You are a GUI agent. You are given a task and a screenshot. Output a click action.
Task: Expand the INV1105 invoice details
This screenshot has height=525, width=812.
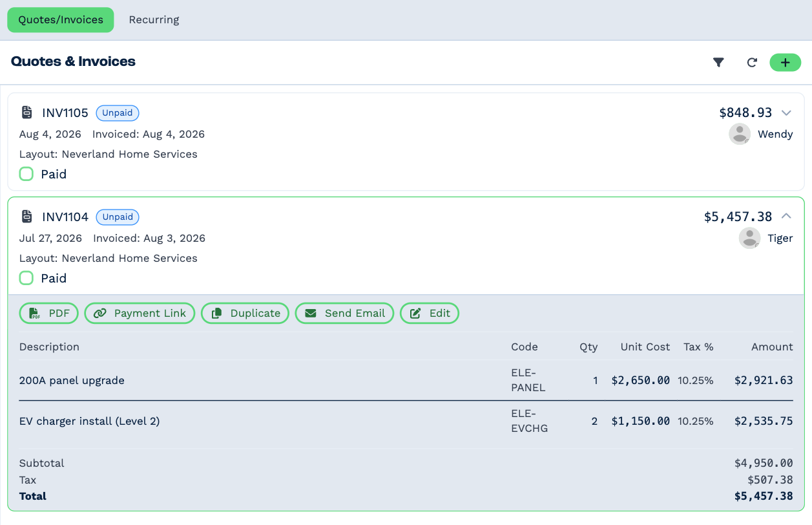click(x=786, y=112)
